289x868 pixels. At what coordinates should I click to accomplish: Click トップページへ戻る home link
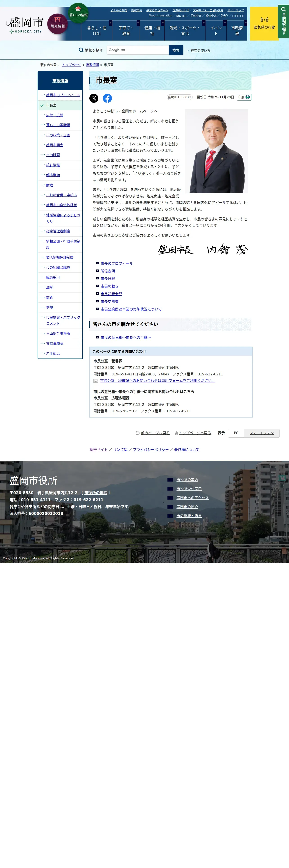click(x=195, y=433)
